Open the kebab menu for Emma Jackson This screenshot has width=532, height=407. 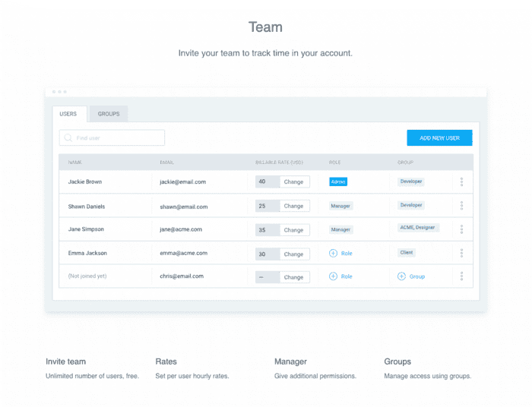[x=461, y=253]
